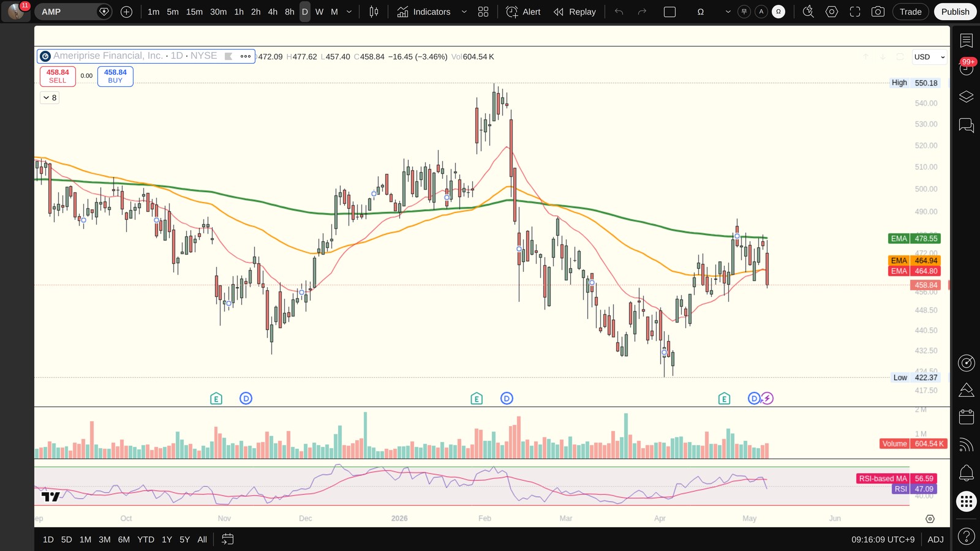Expand the timeframe interval dropdown
Viewport: 980px width, 551px height.
click(349, 12)
